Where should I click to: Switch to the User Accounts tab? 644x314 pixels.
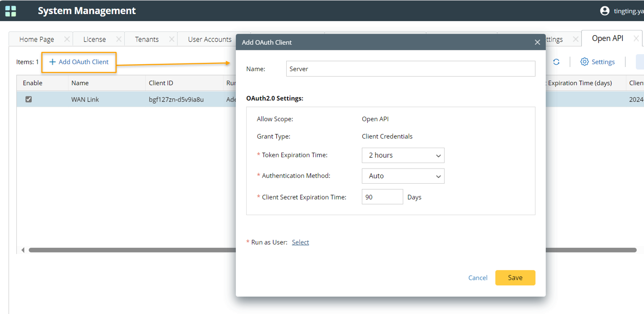pos(209,40)
